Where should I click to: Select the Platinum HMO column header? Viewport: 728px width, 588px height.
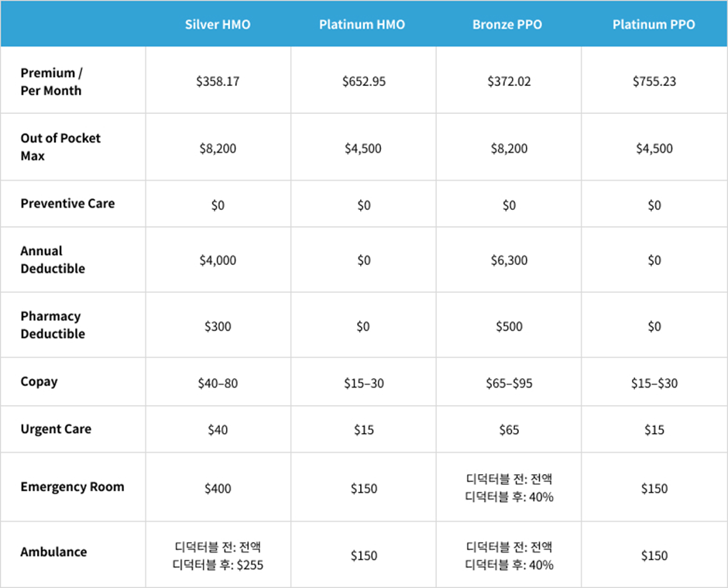click(x=362, y=24)
